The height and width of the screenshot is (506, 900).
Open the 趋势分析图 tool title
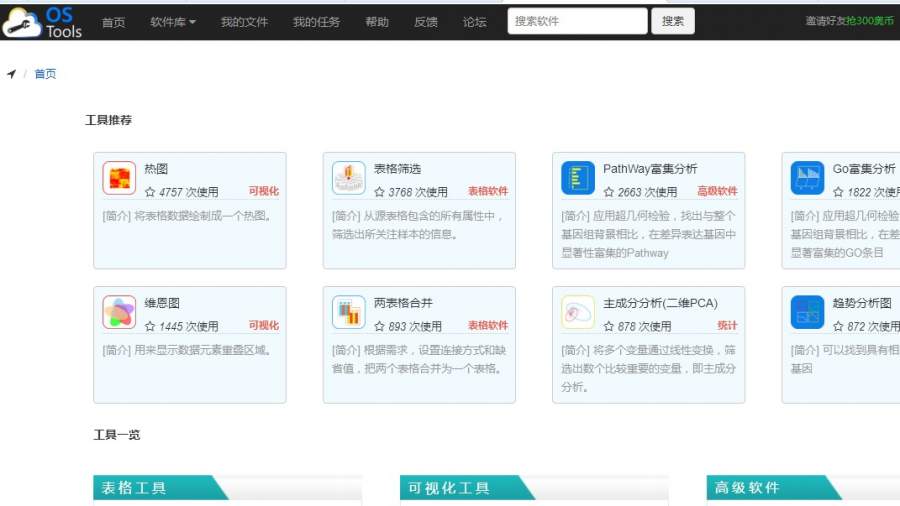(862, 303)
